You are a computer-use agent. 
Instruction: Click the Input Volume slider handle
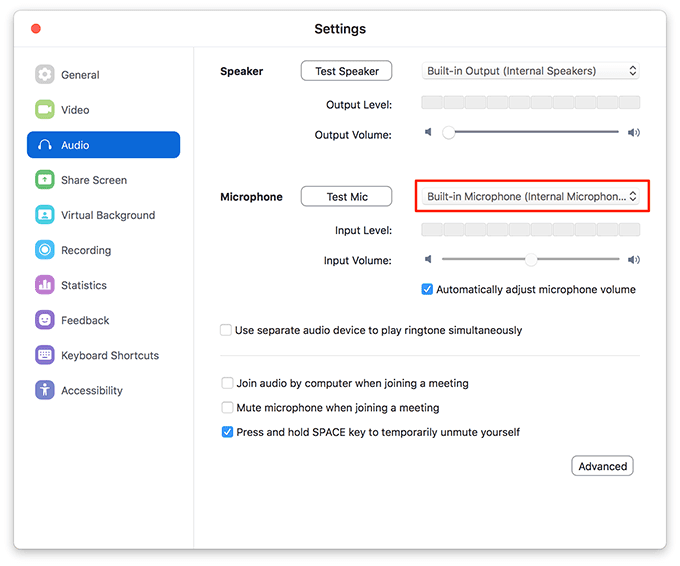(x=531, y=260)
